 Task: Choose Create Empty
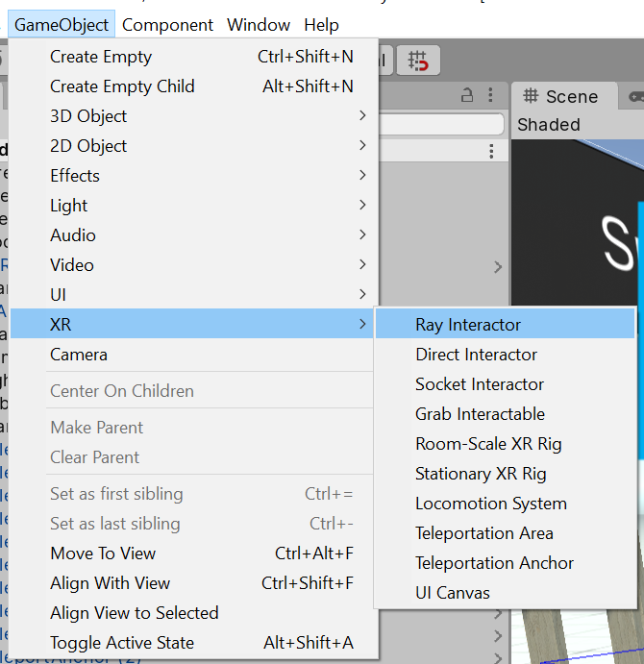(193, 57)
